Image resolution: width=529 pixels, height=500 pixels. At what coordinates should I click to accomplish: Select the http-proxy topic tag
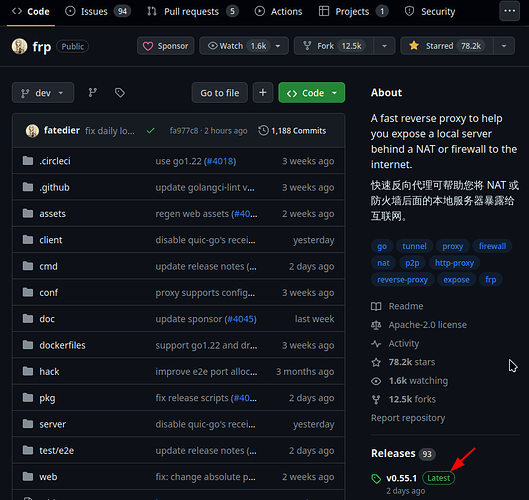454,263
